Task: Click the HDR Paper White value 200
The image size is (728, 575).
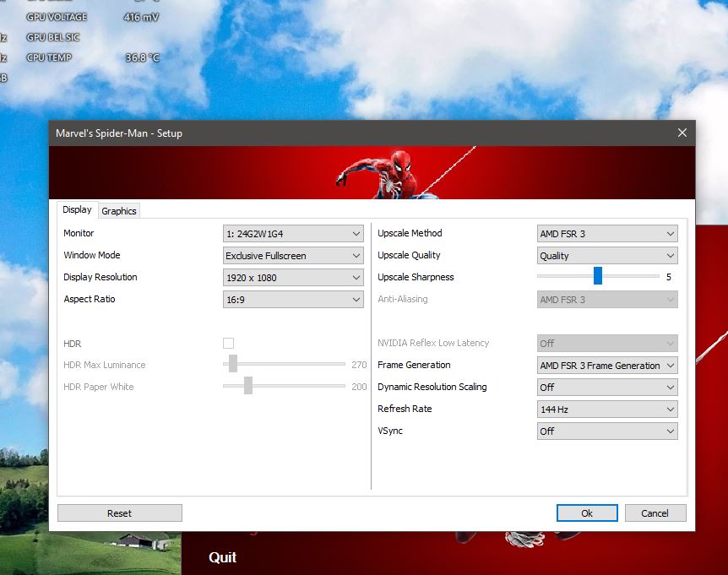Action: pyautogui.click(x=359, y=387)
